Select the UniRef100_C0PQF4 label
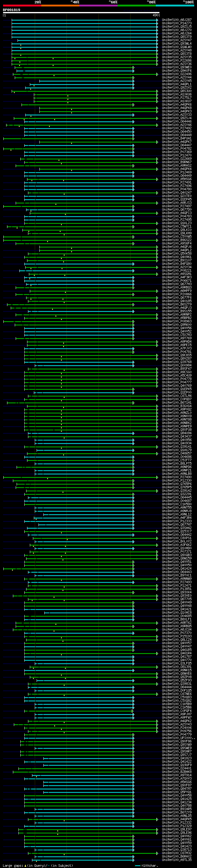This screenshot has height=868, width=197. pyautogui.click(x=177, y=711)
